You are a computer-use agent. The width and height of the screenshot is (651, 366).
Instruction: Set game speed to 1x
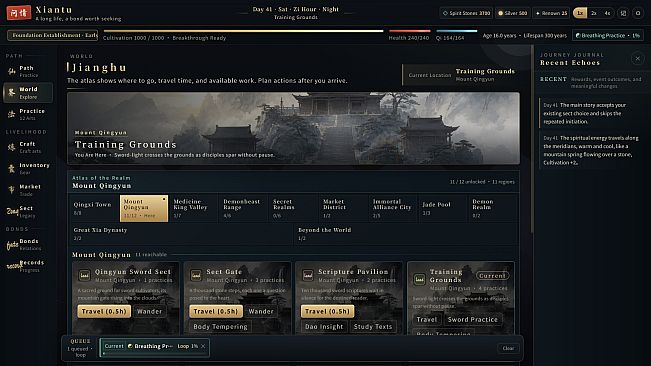tap(580, 13)
